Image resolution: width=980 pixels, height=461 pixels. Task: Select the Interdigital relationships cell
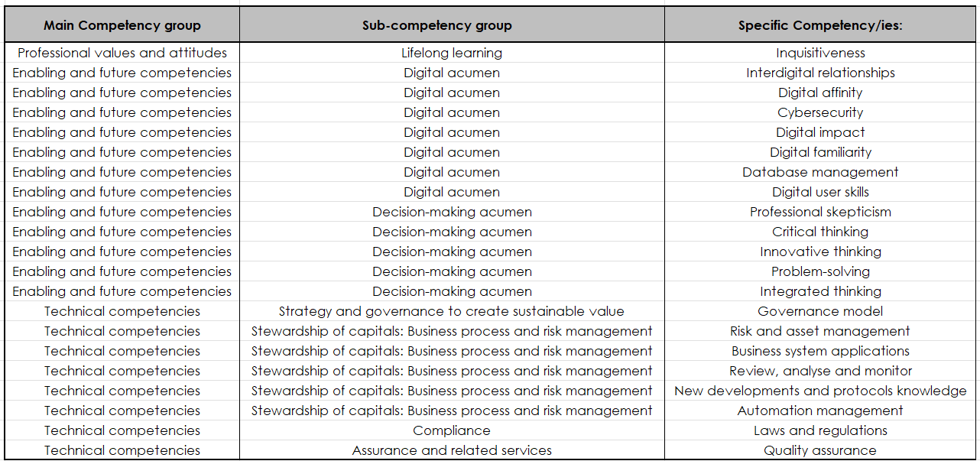(820, 73)
